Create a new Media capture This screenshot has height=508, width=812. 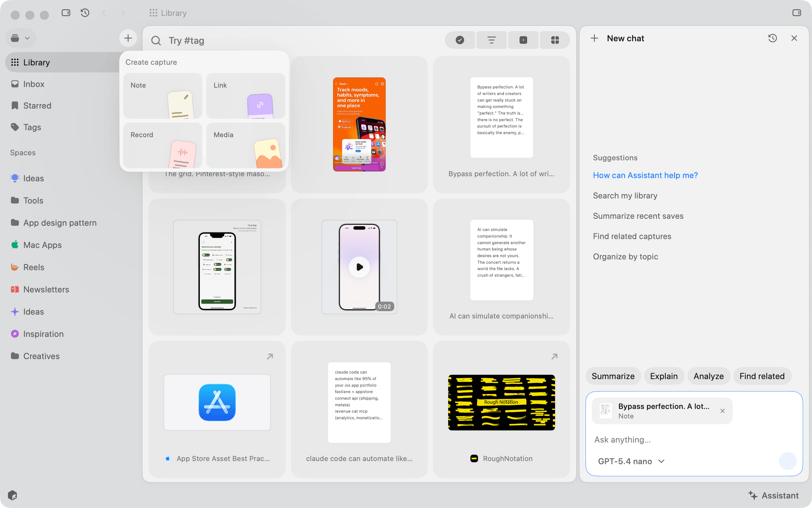tap(246, 145)
